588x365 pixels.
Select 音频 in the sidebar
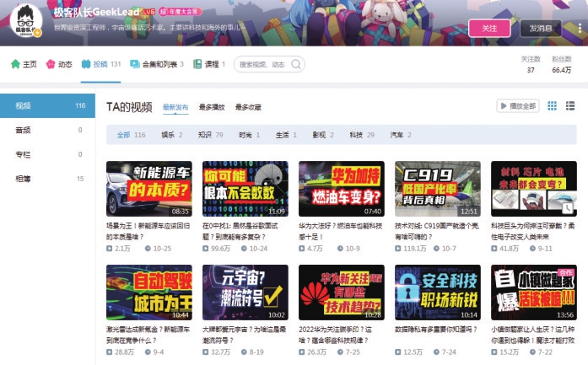point(47,130)
